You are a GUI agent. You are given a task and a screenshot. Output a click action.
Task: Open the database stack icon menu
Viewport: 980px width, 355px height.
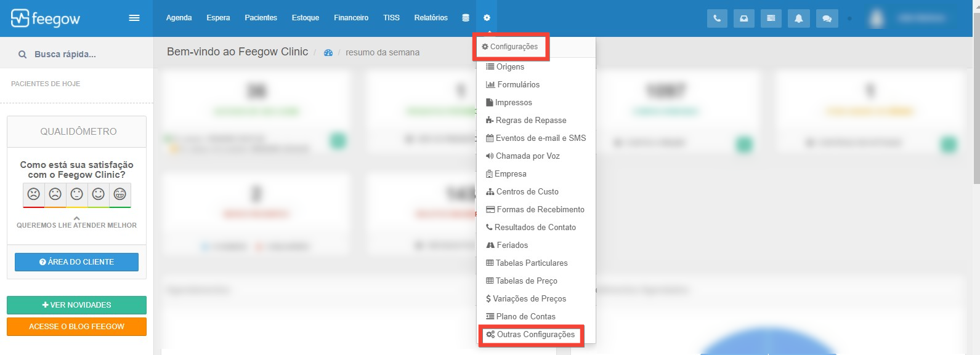(x=466, y=18)
